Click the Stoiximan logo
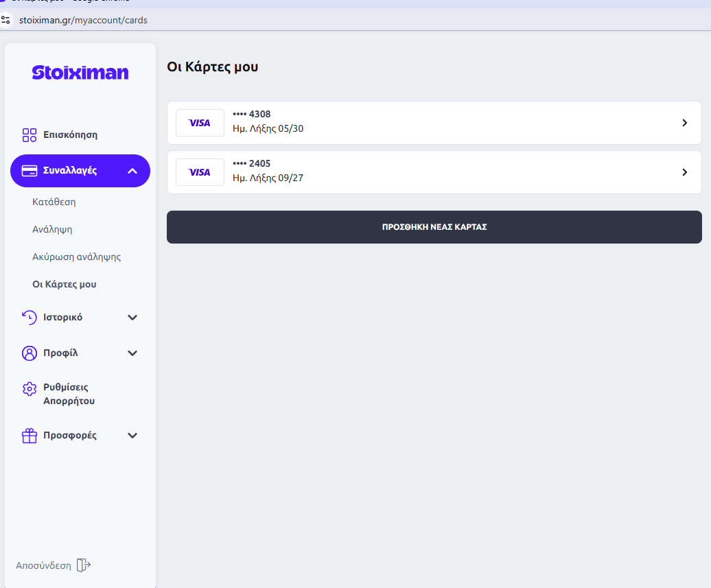 tap(80, 73)
